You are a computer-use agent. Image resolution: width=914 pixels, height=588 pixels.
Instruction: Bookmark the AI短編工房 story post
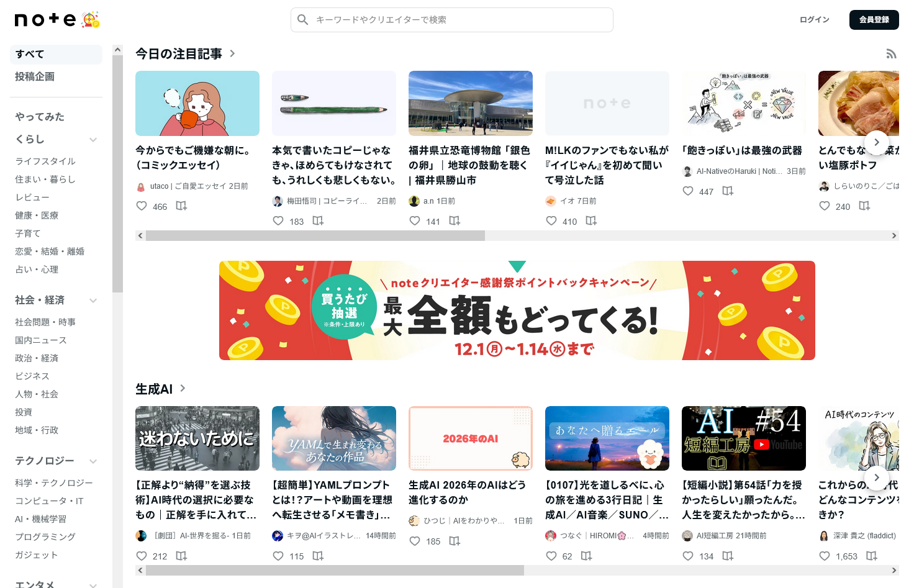click(728, 556)
